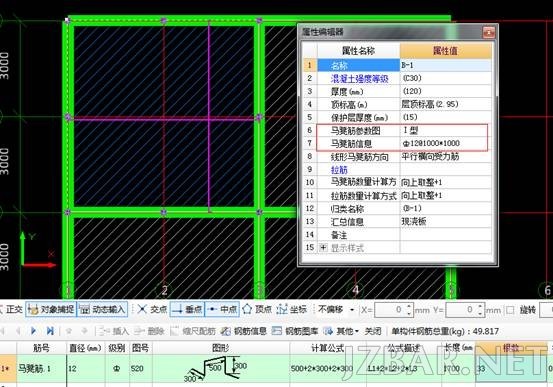The width and height of the screenshot is (553, 387).
Task: Toggle 对象捕捉 object snap
Action: tap(51, 310)
